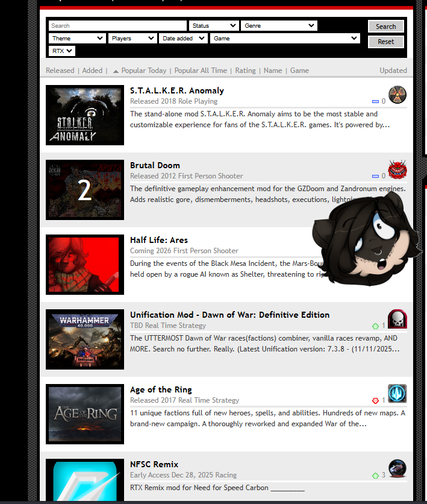The height and width of the screenshot is (504, 427).
Task: Click green up arrow on NFSC Remix
Action: [375, 476]
